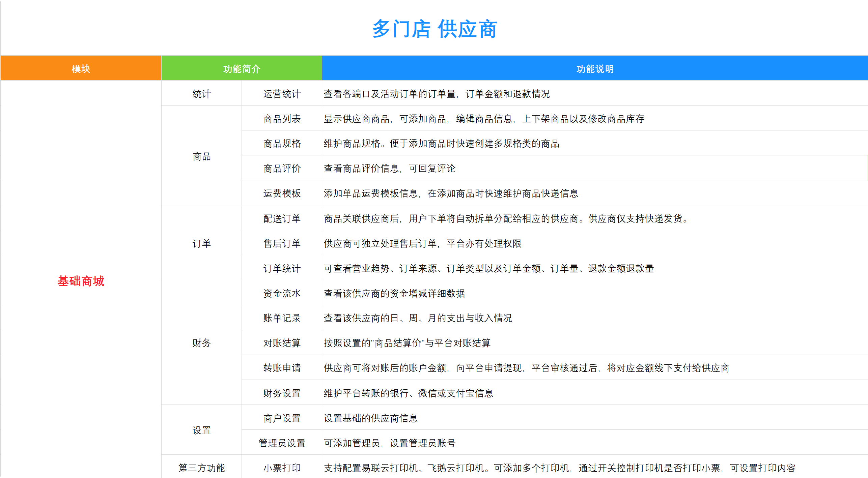
Task: Click the 配送订单 cell
Action: [x=282, y=218]
